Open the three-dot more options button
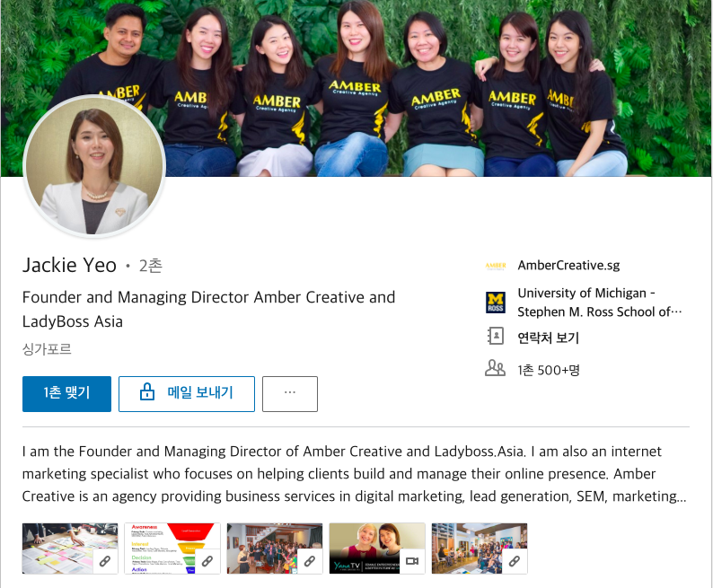Screen dimensions: 713x588 point(290,394)
